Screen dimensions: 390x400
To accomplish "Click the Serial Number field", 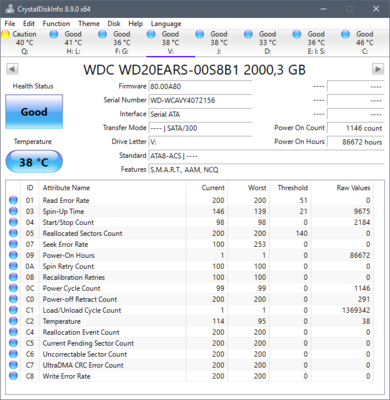I will (200, 100).
